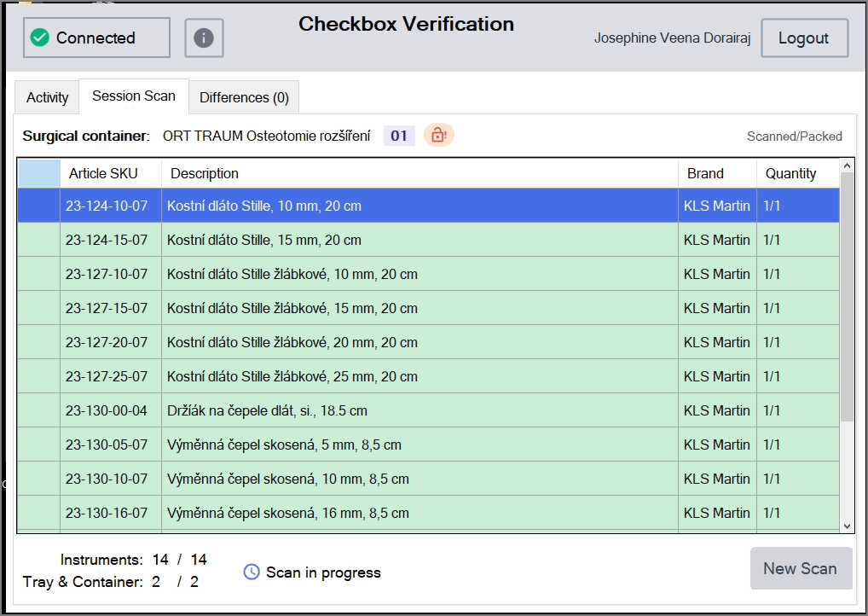868x616 pixels.
Task: Select SKU 23-127-15-07 cell
Action: (x=111, y=308)
